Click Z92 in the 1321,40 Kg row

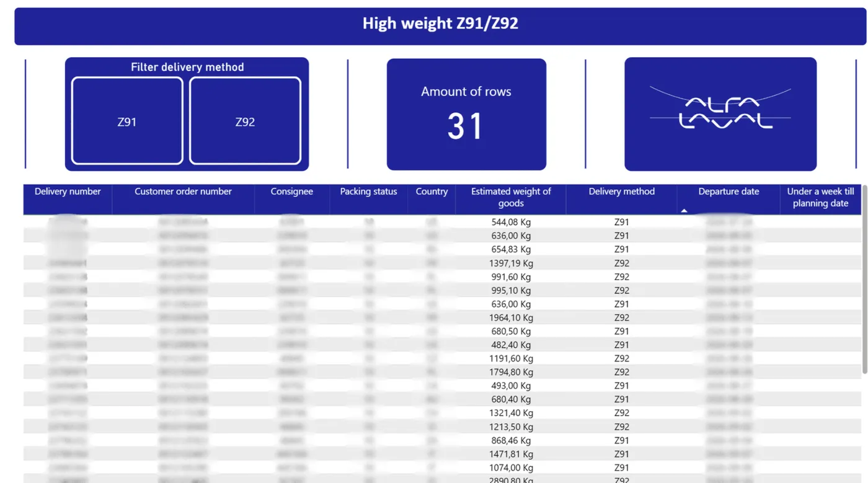tap(621, 413)
